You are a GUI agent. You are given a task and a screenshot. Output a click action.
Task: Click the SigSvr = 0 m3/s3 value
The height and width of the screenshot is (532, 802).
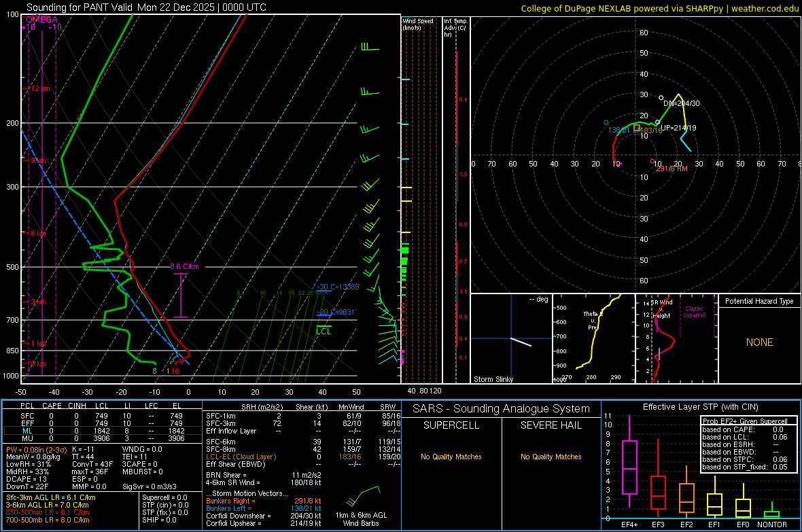(150, 486)
